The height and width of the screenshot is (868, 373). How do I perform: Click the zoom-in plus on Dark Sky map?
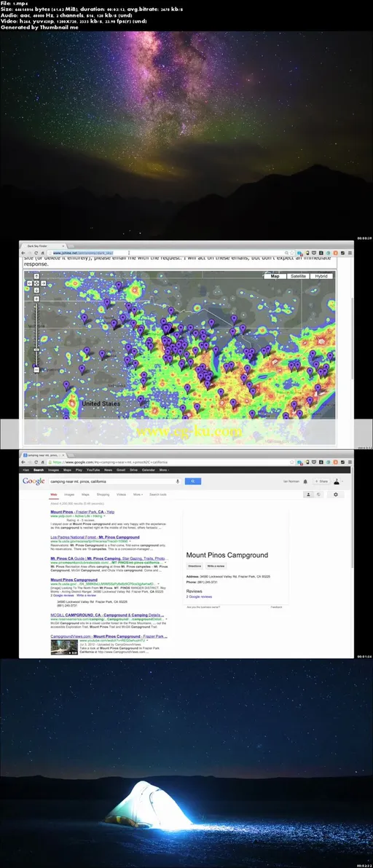(36, 299)
